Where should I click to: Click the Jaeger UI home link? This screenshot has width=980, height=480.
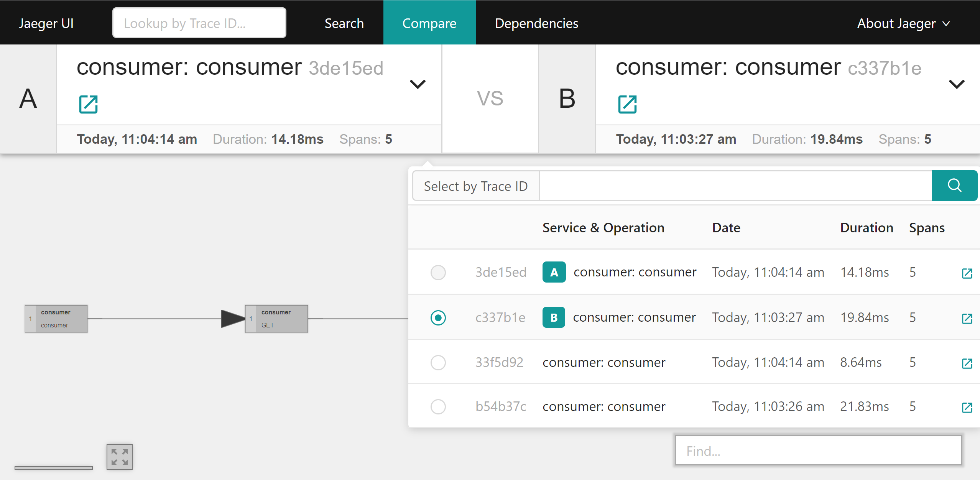[46, 23]
